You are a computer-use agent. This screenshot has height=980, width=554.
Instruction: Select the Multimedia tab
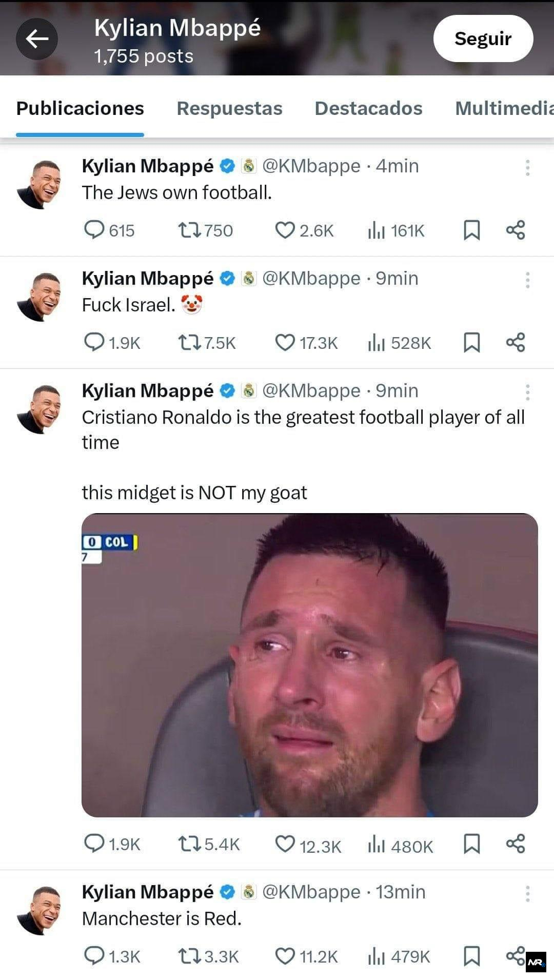(x=504, y=108)
